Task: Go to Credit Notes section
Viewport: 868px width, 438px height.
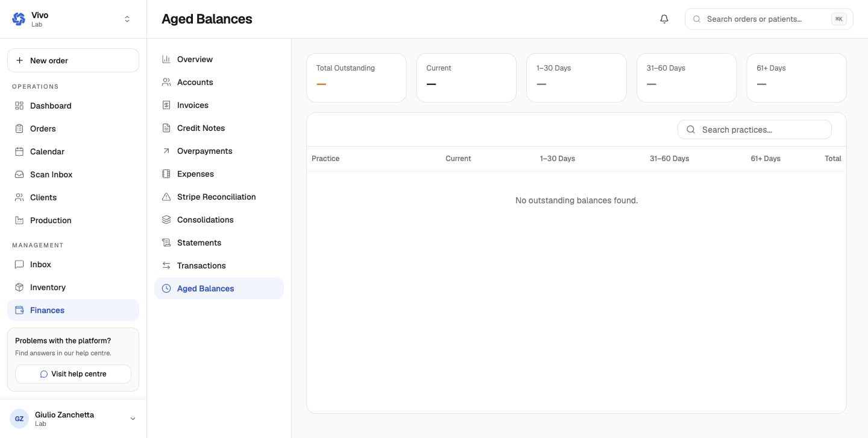Action: point(219,128)
